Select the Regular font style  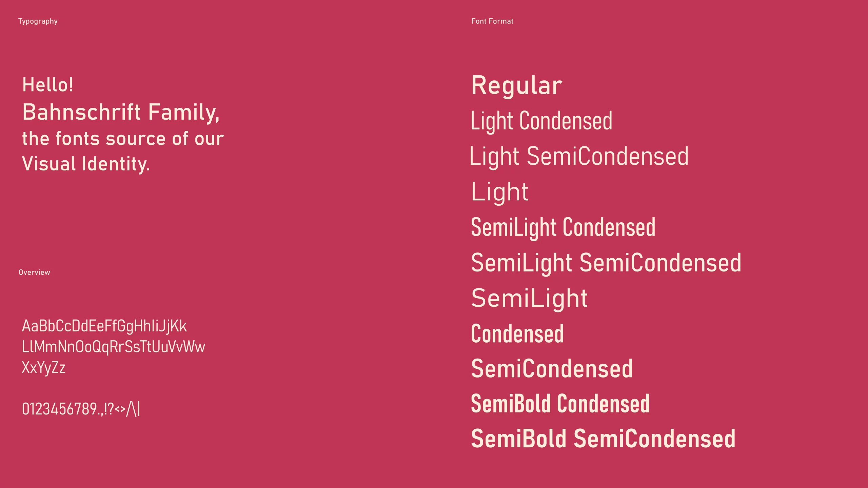517,86
